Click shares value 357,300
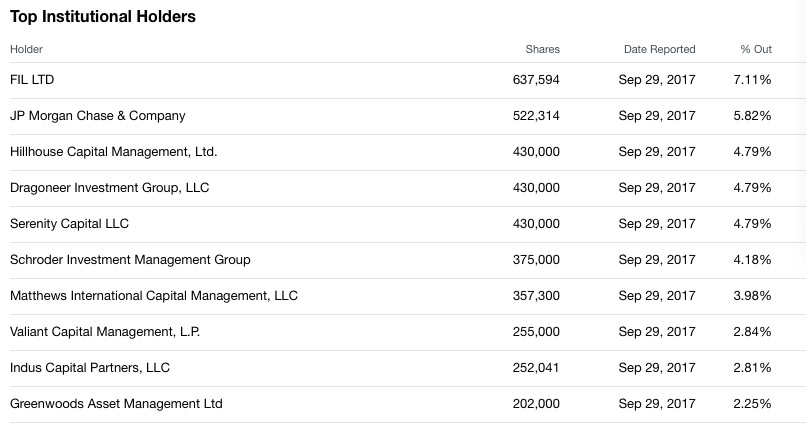Screen dimensions: 806x424 click(x=536, y=296)
